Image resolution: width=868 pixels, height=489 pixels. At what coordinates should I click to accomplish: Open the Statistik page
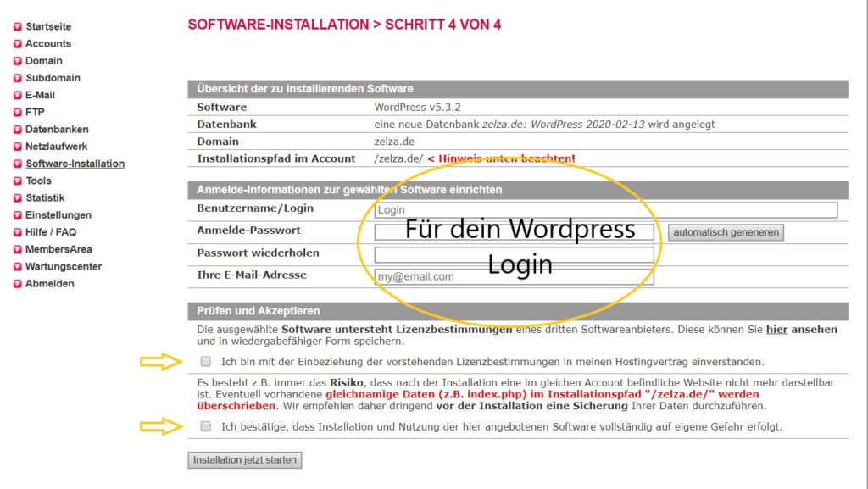pos(46,198)
